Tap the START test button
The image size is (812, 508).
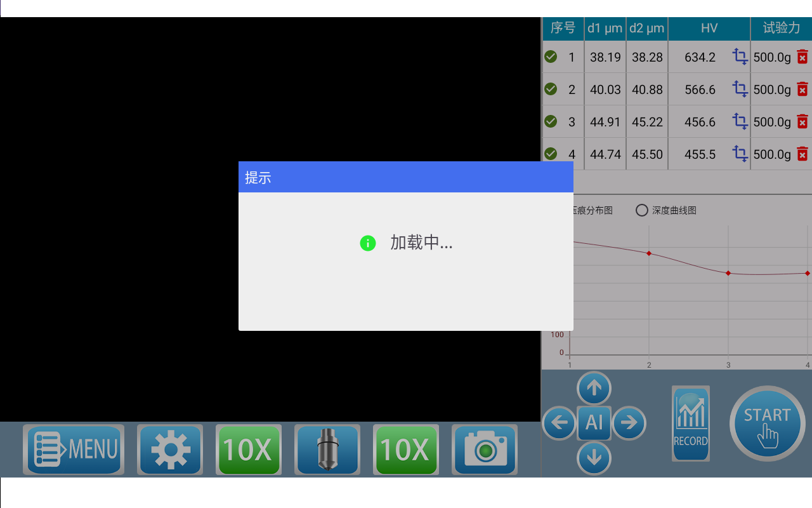pyautogui.click(x=768, y=424)
